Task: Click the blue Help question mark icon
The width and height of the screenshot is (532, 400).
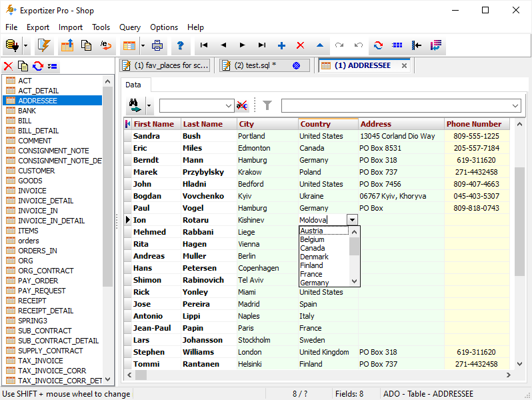Action: pos(179,45)
